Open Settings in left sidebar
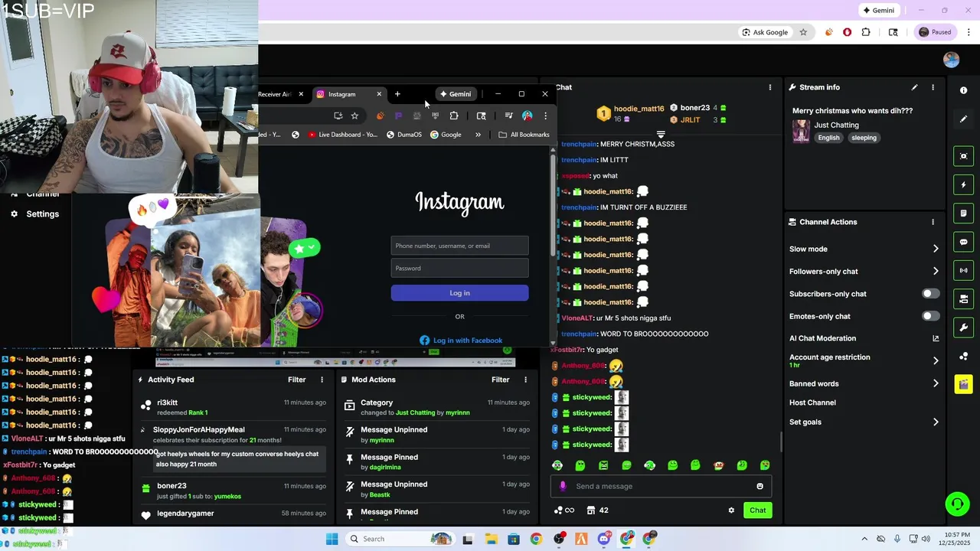 (34, 214)
